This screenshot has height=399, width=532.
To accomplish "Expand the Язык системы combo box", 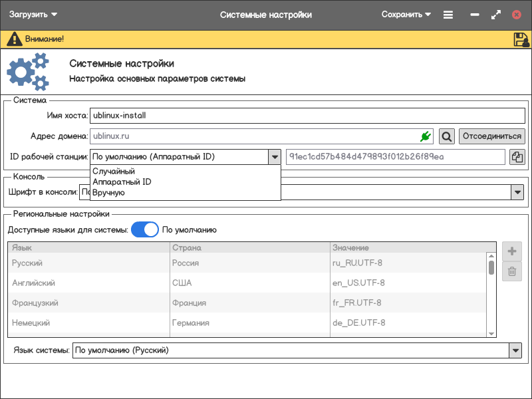I will tap(515, 350).
